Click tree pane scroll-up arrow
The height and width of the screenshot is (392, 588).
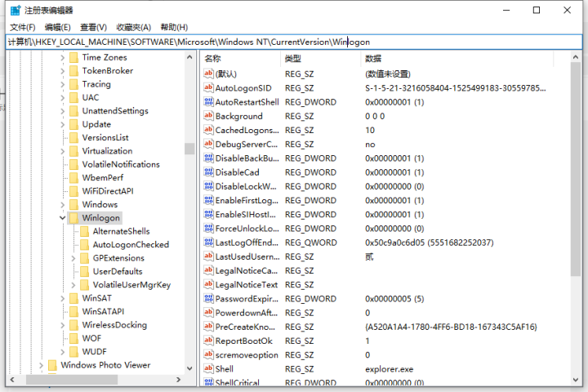(189, 57)
